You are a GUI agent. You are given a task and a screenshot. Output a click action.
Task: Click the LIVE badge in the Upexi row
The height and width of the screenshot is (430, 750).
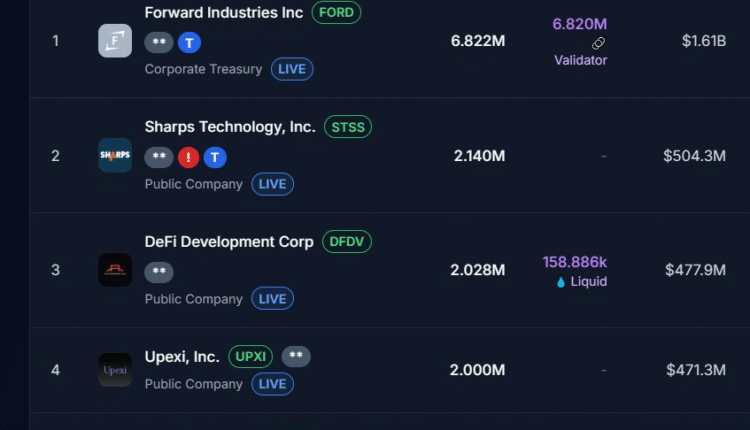(x=272, y=384)
